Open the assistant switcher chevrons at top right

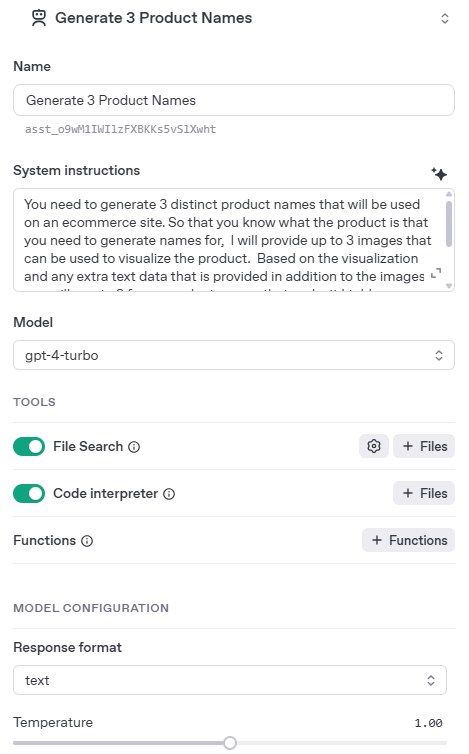coord(445,18)
